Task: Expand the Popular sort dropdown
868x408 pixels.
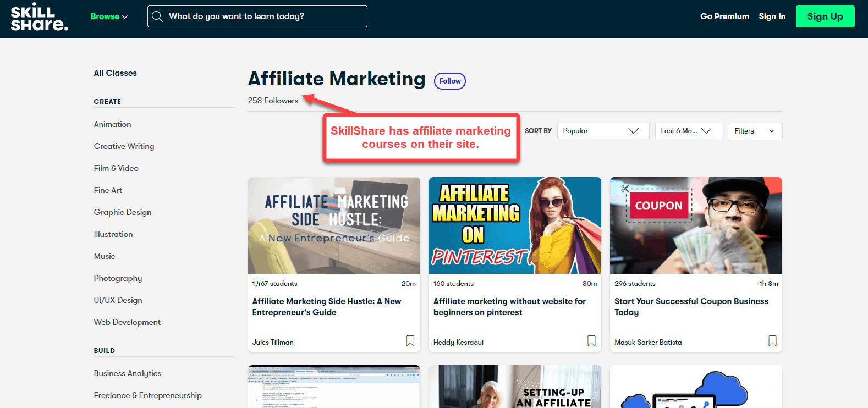Action: [603, 131]
